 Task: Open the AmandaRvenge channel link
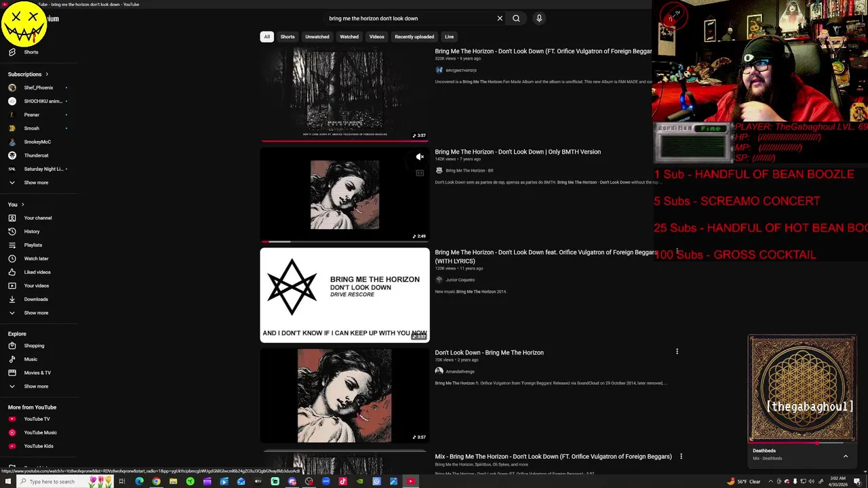460,371
